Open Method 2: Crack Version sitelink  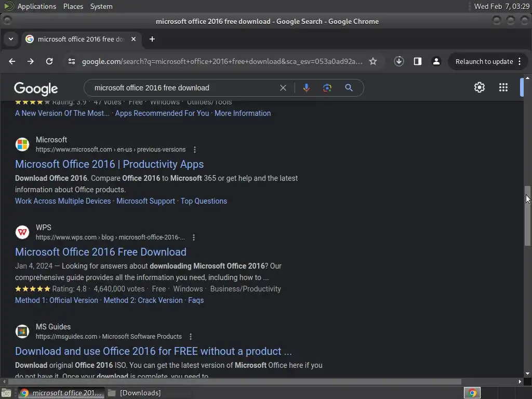pos(143,300)
